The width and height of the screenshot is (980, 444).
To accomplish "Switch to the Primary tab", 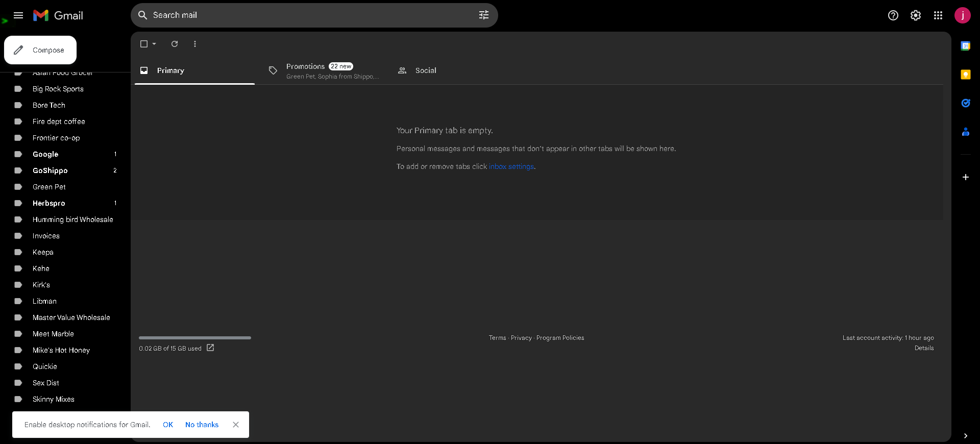I will coord(194,70).
